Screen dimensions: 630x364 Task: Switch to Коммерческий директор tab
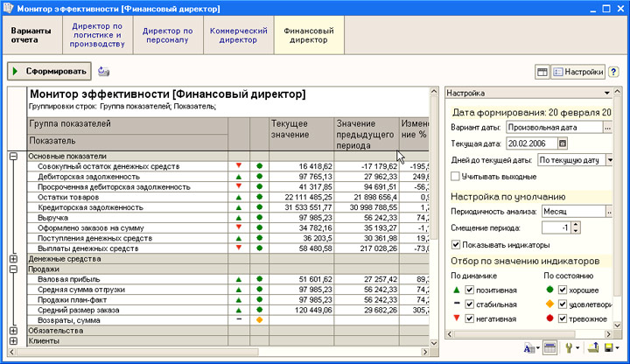click(x=239, y=35)
